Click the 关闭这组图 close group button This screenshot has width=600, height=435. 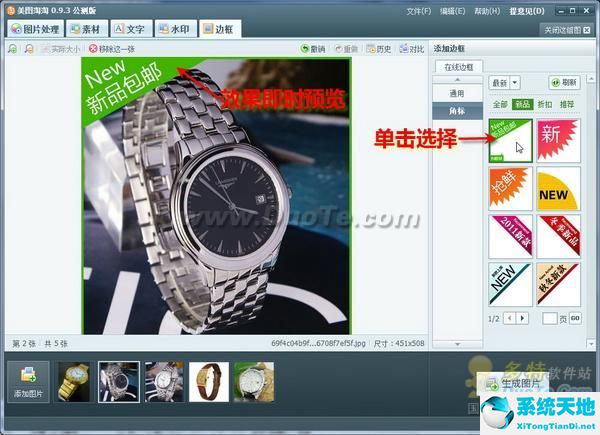pyautogui.click(x=567, y=30)
